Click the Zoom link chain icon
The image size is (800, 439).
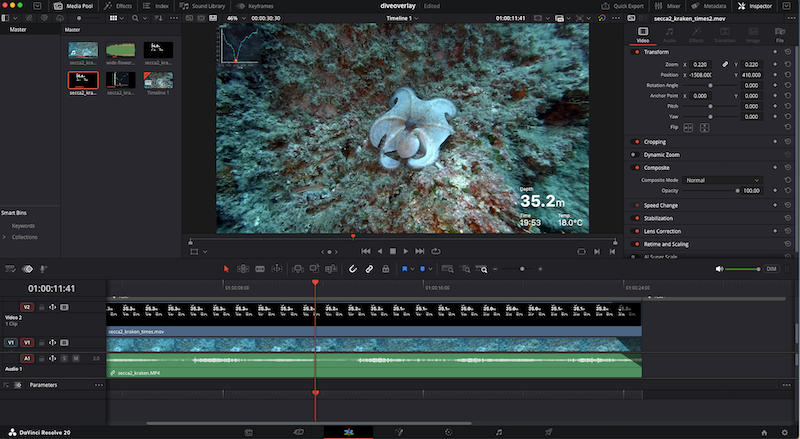(726, 64)
